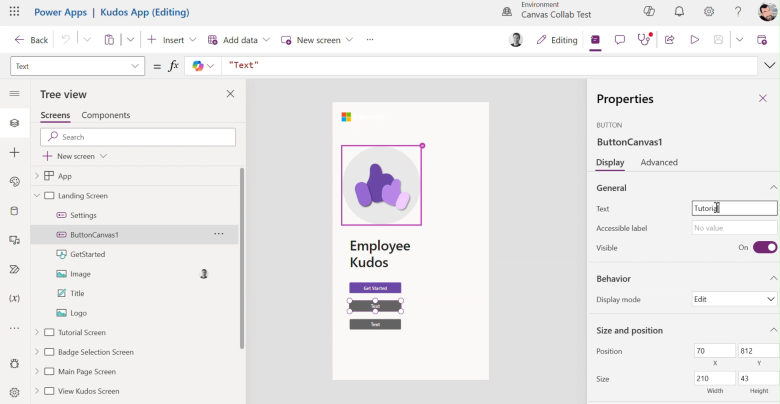
Task: Open the user account avatar
Action: [768, 11]
